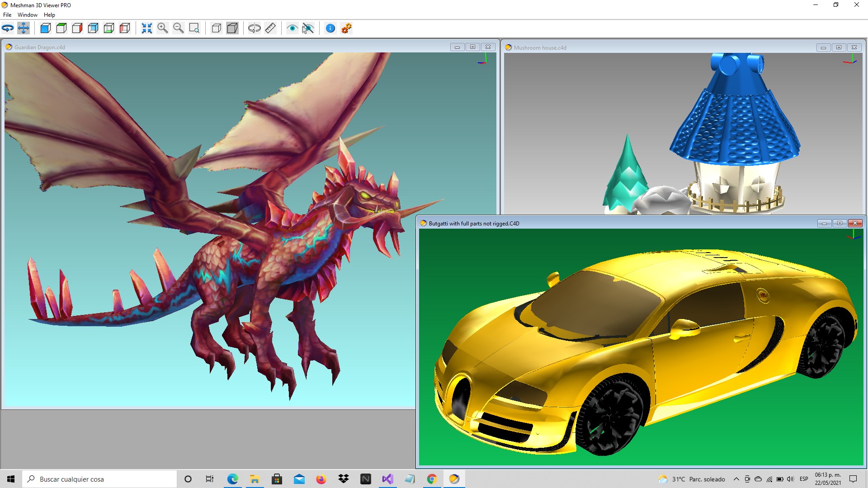Switch to back view transparent blue cube
The width and height of the screenshot is (868, 488).
(x=93, y=28)
